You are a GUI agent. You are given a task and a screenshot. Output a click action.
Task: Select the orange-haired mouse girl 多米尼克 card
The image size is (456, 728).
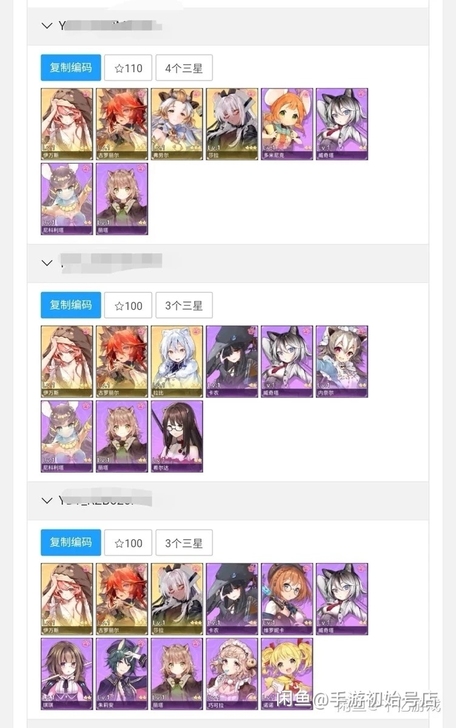click(x=287, y=124)
